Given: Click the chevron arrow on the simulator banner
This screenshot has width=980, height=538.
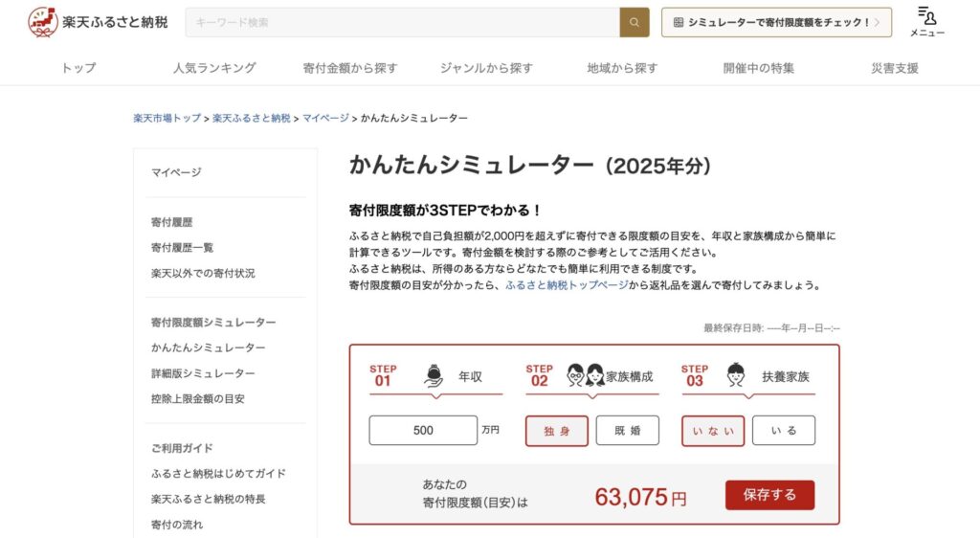Looking at the screenshot, I should pyautogui.click(x=877, y=22).
